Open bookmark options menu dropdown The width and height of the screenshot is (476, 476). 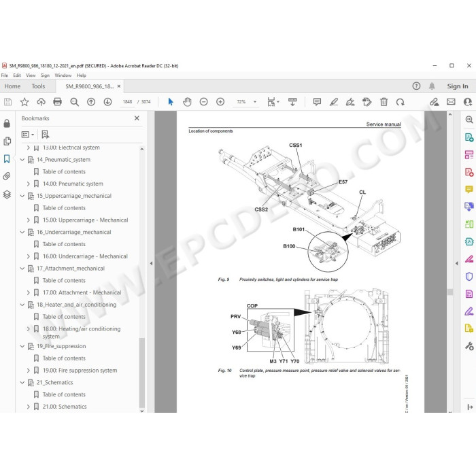click(28, 134)
